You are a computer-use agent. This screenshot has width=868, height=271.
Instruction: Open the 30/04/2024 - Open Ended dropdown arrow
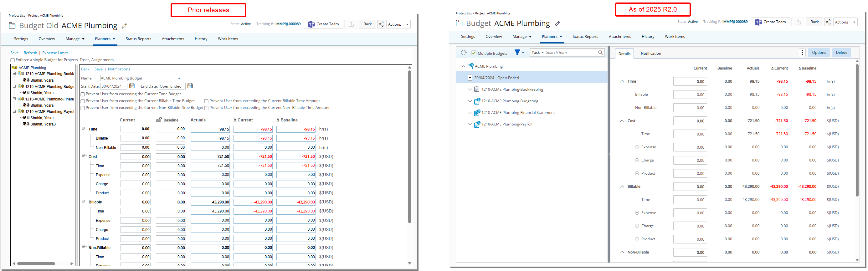click(470, 78)
